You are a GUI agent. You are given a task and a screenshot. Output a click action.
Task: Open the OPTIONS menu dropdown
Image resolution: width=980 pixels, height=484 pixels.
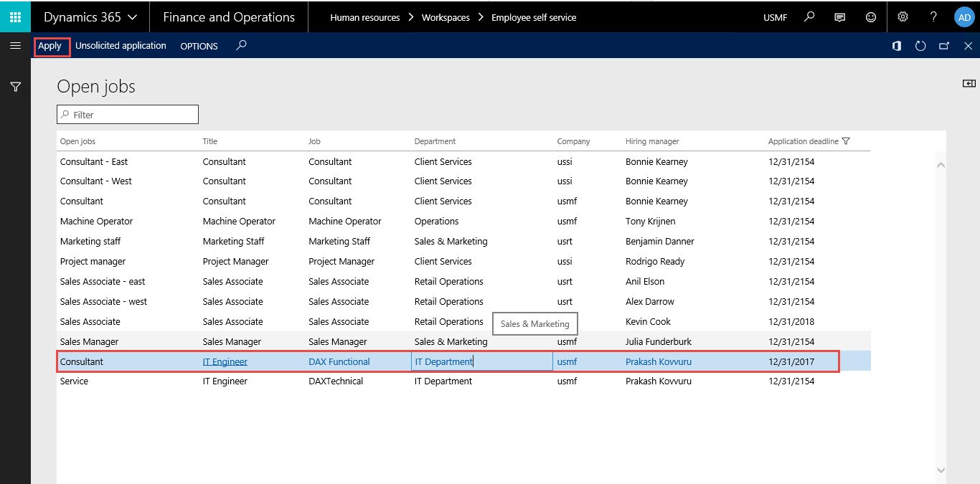coord(199,46)
